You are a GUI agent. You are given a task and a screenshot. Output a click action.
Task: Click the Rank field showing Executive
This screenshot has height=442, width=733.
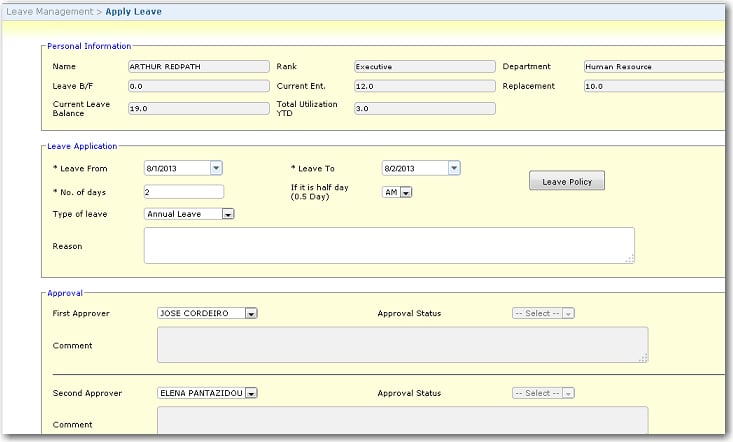(424, 67)
